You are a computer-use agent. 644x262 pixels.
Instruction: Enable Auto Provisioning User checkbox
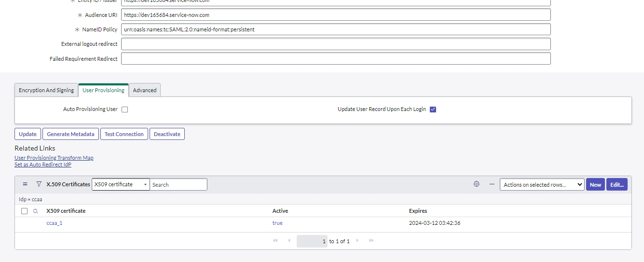tap(125, 110)
